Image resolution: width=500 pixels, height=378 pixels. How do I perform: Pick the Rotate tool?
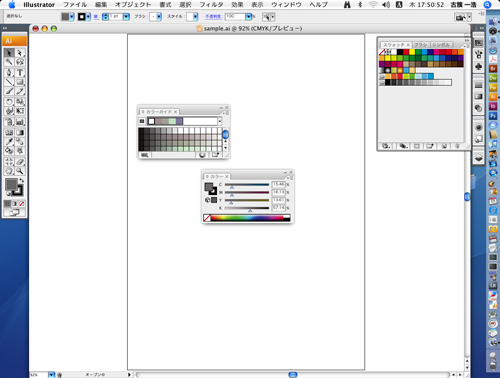click(x=9, y=102)
